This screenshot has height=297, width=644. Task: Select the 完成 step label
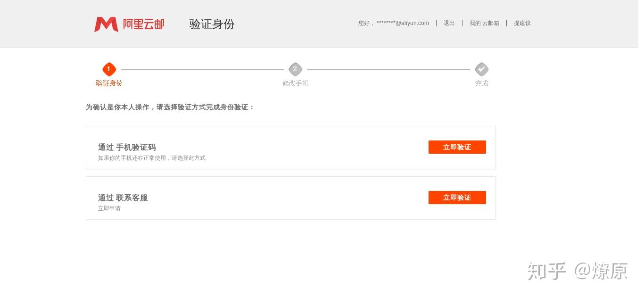click(481, 83)
